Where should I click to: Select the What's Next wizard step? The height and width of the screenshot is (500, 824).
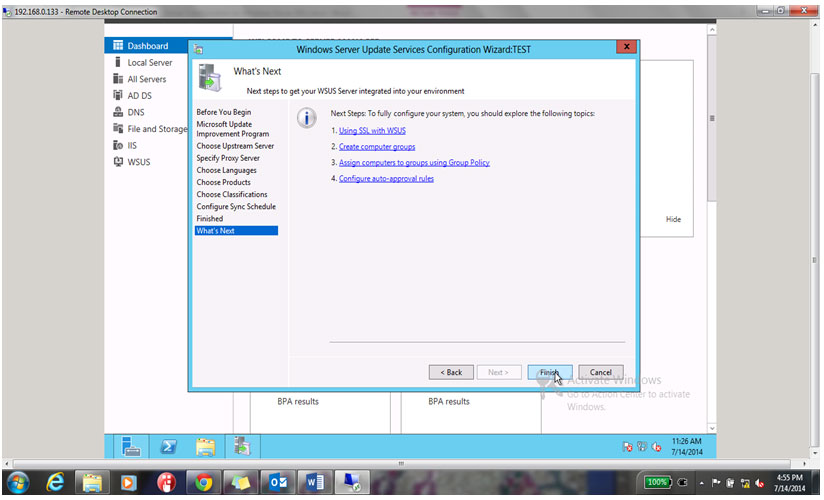[236, 230]
